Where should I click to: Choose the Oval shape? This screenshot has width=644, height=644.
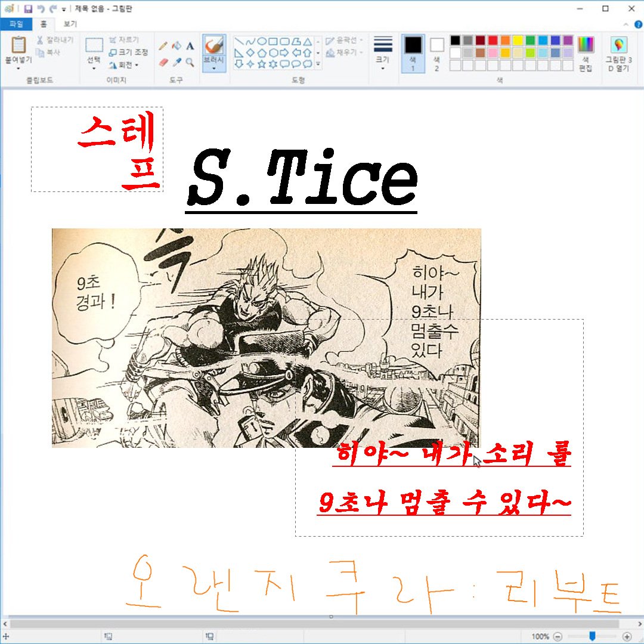tap(262, 42)
